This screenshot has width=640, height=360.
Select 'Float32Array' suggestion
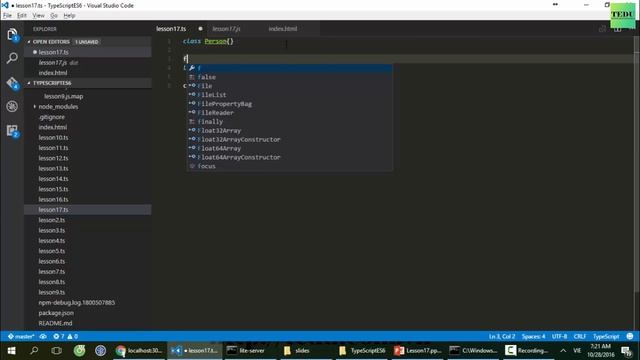(x=290, y=131)
